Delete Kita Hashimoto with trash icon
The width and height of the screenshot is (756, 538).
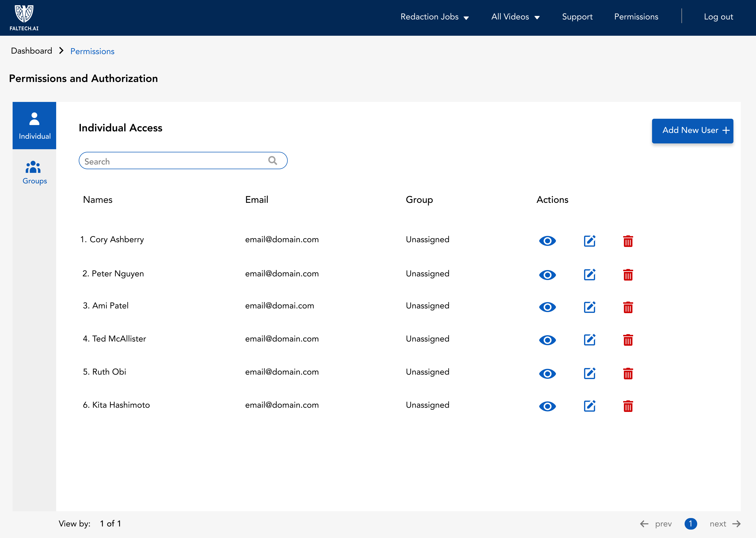[628, 406]
